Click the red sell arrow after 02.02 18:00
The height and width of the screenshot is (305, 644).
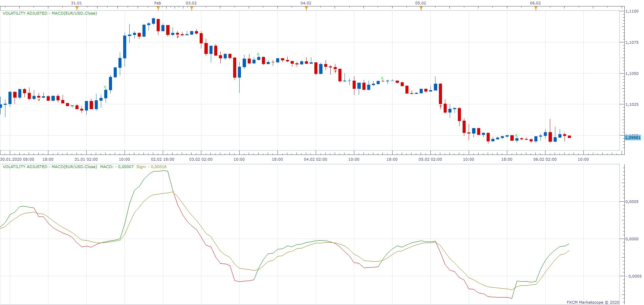click(178, 37)
